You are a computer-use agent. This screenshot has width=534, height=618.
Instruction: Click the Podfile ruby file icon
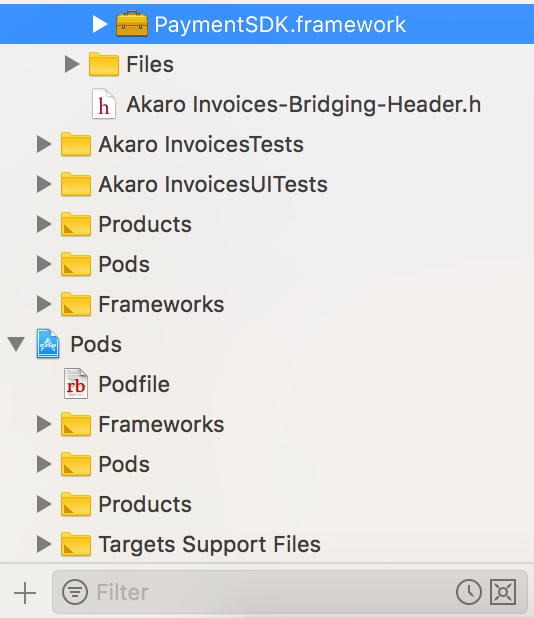pos(76,384)
